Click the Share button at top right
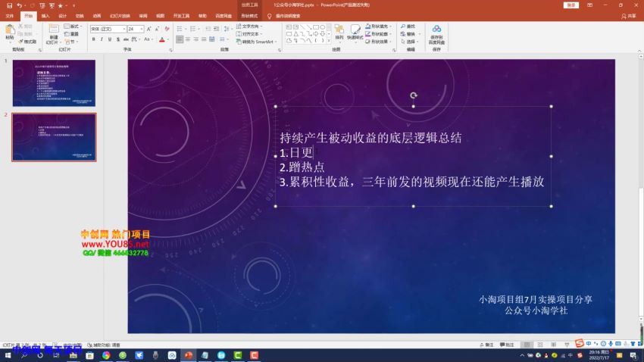 pyautogui.click(x=629, y=16)
